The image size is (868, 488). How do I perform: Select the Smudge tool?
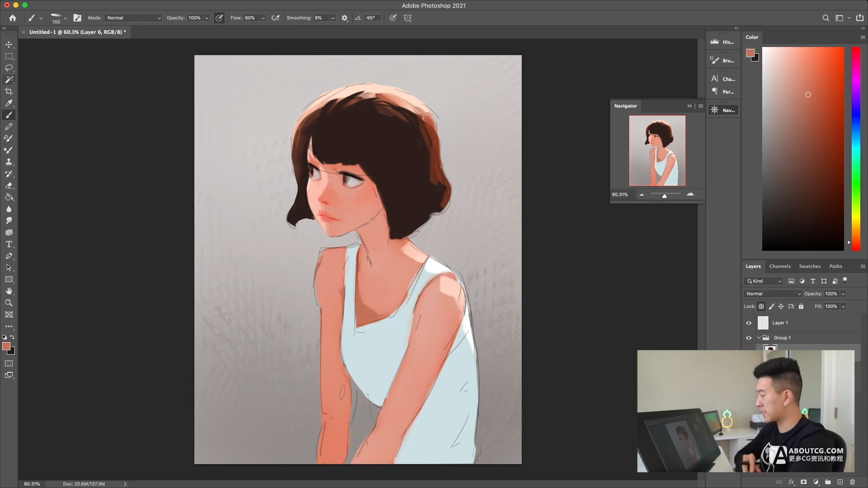click(x=9, y=221)
